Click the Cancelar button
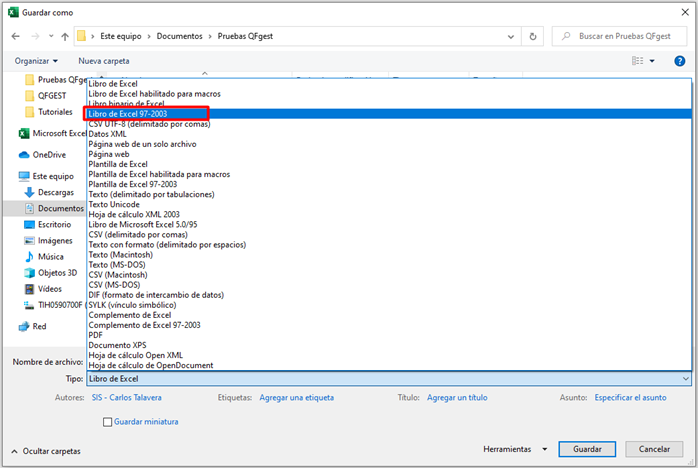Image resolution: width=698 pixels, height=468 pixels. tap(654, 449)
